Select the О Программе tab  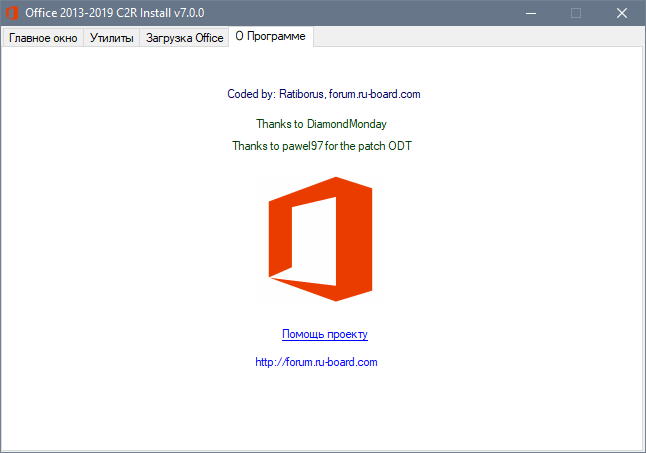(271, 36)
